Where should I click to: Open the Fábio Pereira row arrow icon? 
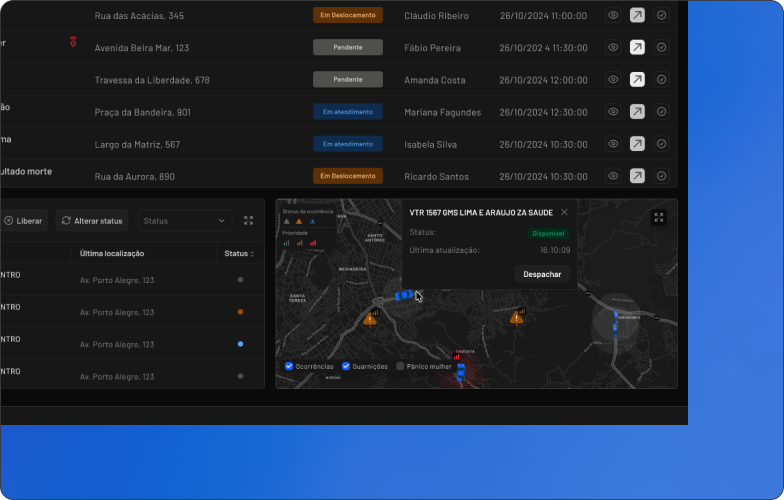[637, 48]
